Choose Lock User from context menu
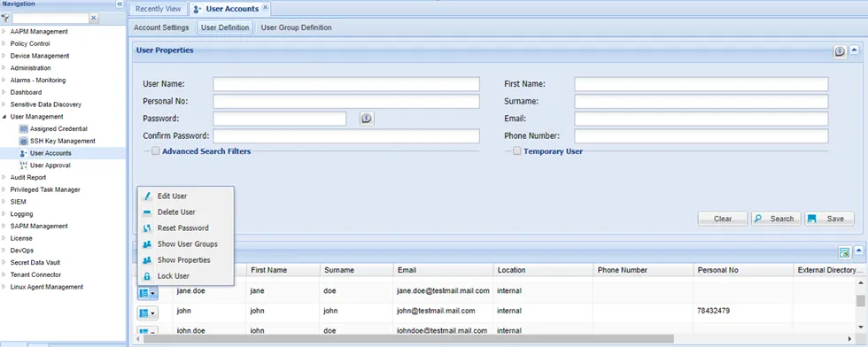This screenshot has width=868, height=347. point(174,276)
